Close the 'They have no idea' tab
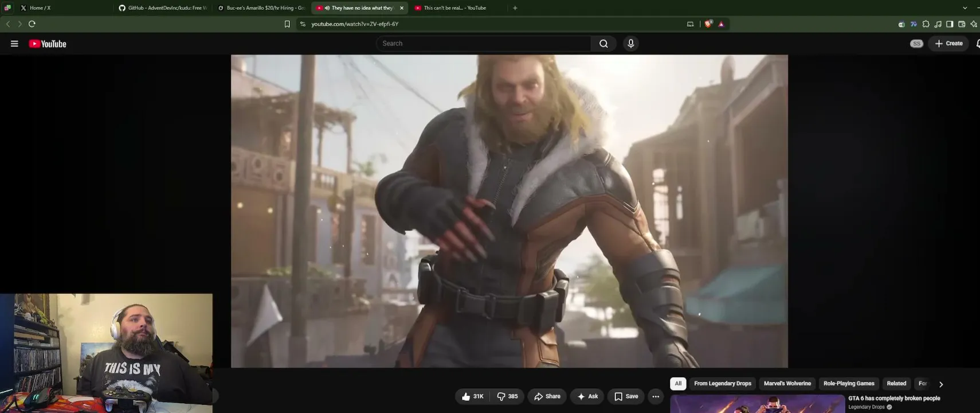This screenshot has width=980, height=413. point(402,8)
